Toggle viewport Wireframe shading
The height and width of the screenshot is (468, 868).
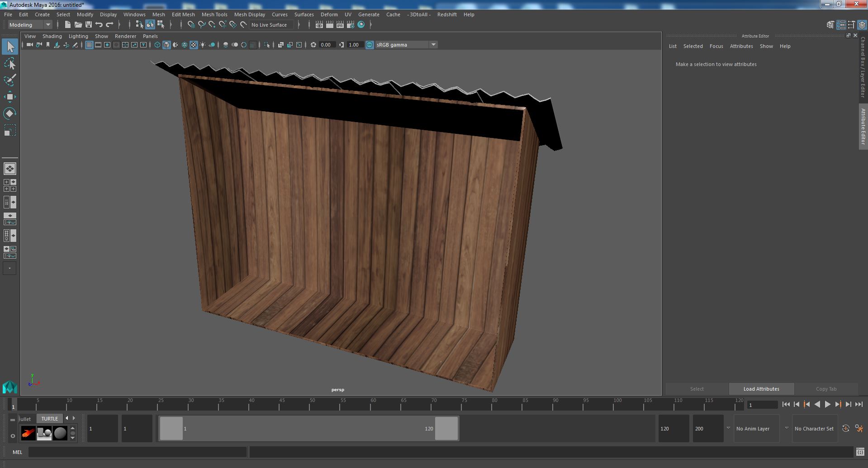pyautogui.click(x=157, y=45)
